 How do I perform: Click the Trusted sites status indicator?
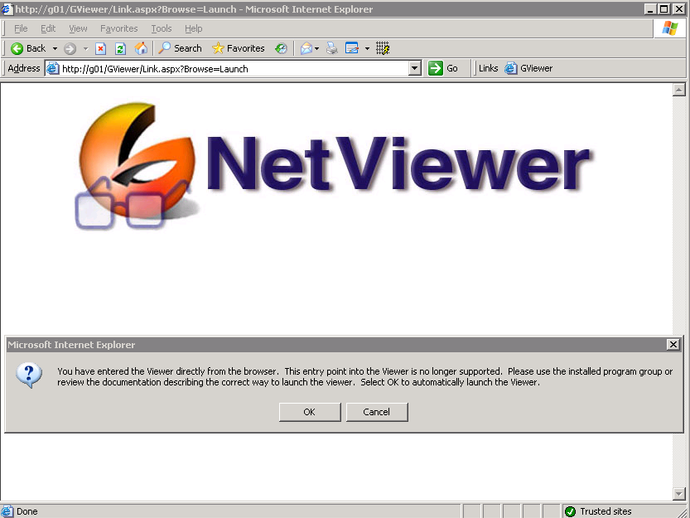[x=598, y=511]
